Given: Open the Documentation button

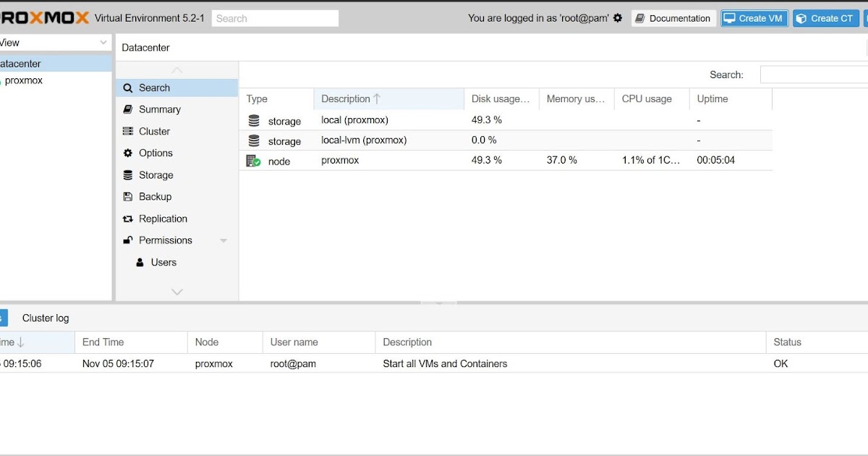Looking at the screenshot, I should pos(673,18).
